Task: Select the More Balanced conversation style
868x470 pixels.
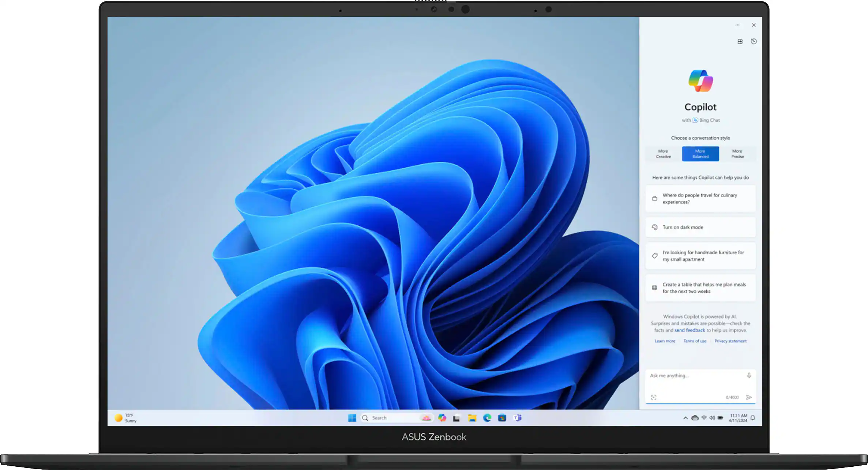Action: [700, 154]
